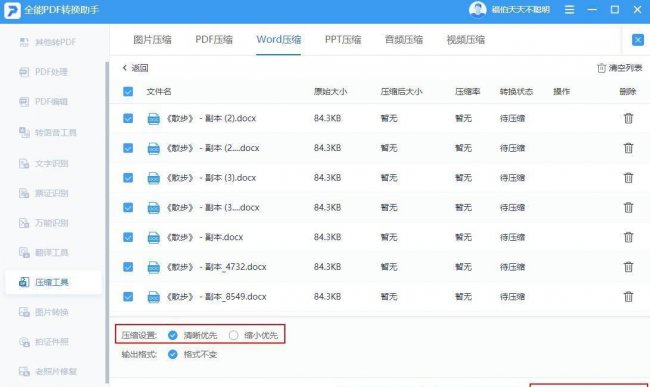The width and height of the screenshot is (650, 387).
Task: Close the panel with blue X button
Action: 638,40
